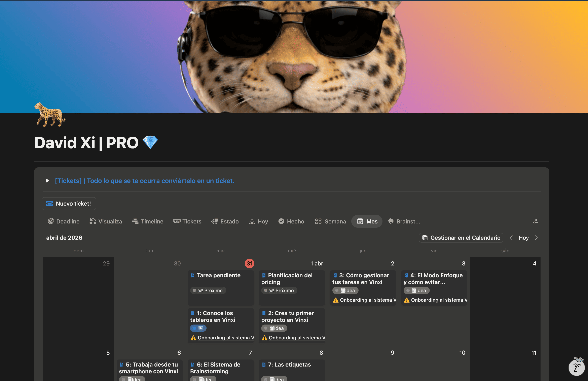Click the Idea status tag on card 2
The height and width of the screenshot is (381, 588).
[x=274, y=328]
